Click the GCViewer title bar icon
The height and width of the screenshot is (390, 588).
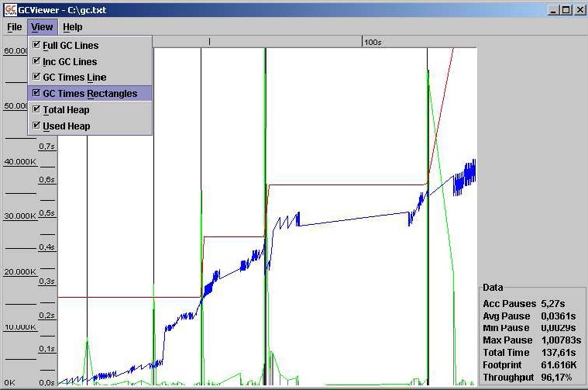[11, 10]
